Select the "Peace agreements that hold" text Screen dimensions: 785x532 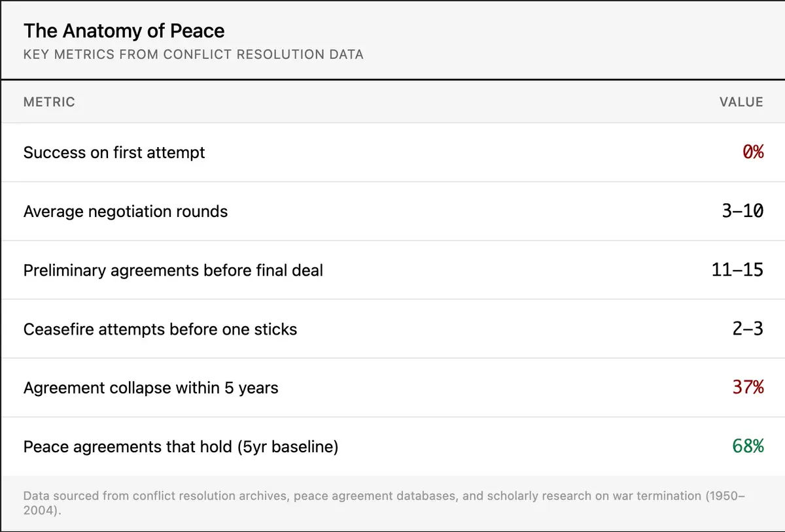point(128,446)
